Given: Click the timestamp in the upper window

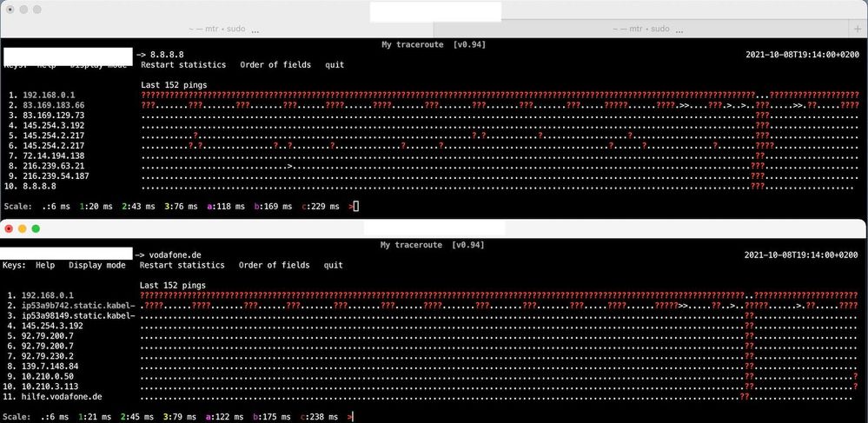Looking at the screenshot, I should [802, 55].
